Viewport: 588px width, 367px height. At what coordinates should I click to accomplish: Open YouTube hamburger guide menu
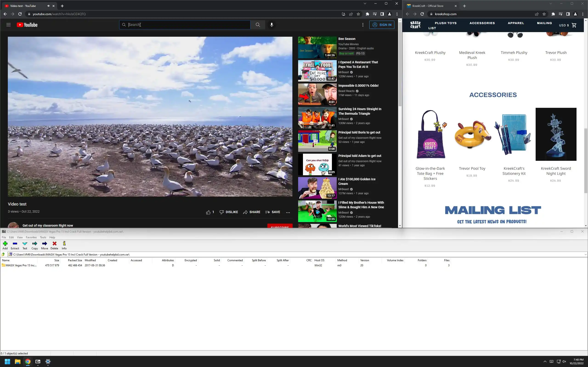point(8,25)
